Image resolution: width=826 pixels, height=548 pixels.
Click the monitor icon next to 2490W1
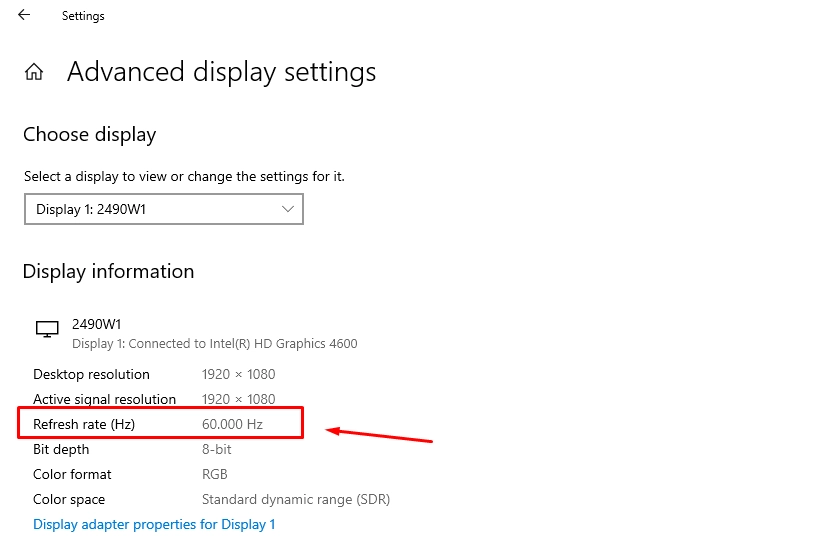[x=47, y=329]
